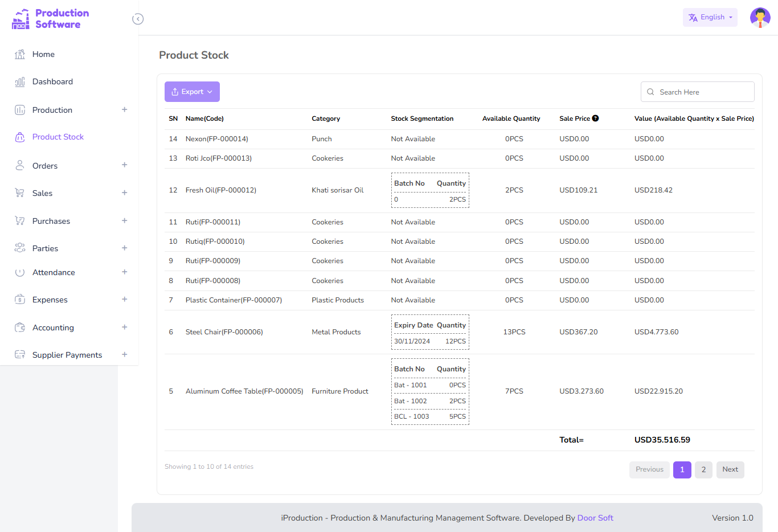Collapse the sidebar with the chevron arrow
778x532 pixels.
(x=138, y=19)
